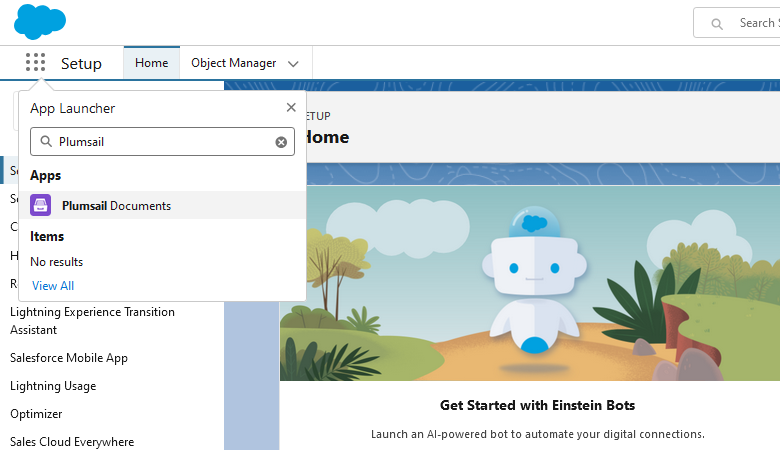Click the Salesforce cloud logo
This screenshot has height=450, width=780.
click(40, 21)
